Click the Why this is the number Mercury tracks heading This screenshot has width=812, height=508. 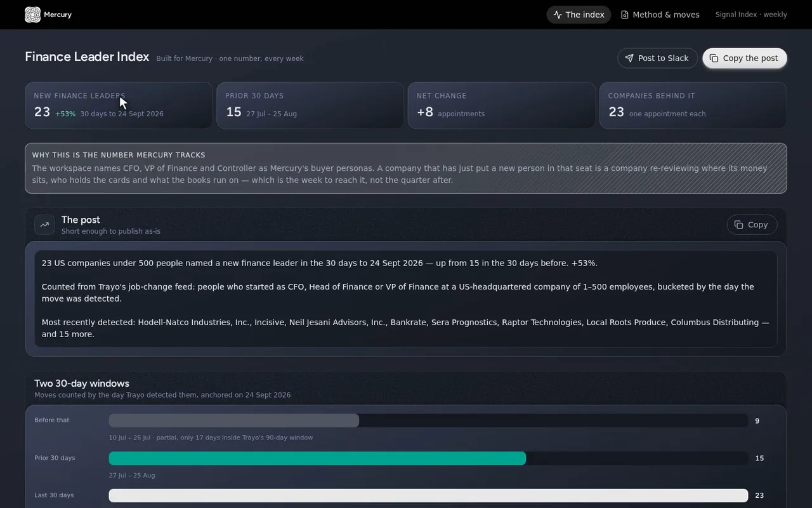(119, 155)
